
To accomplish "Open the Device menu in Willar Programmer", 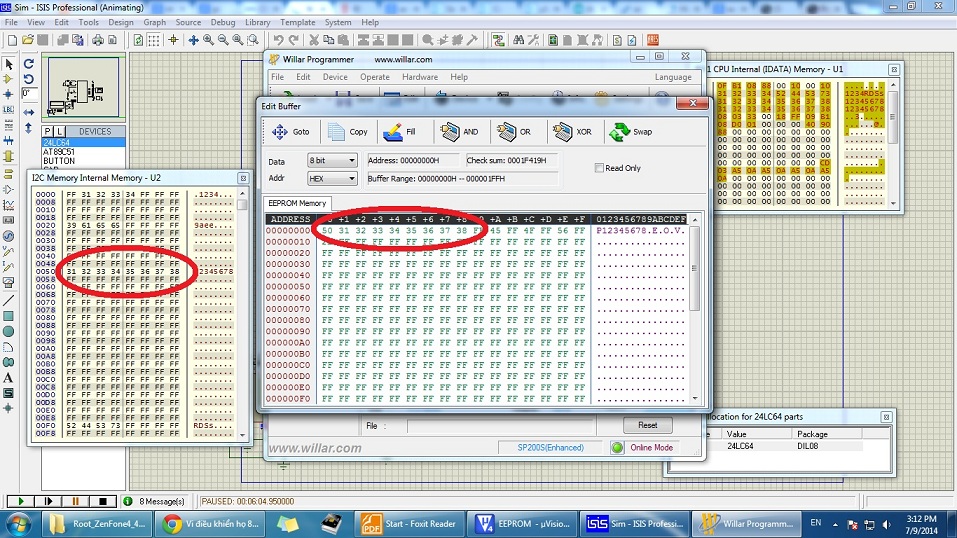I will [x=335, y=78].
